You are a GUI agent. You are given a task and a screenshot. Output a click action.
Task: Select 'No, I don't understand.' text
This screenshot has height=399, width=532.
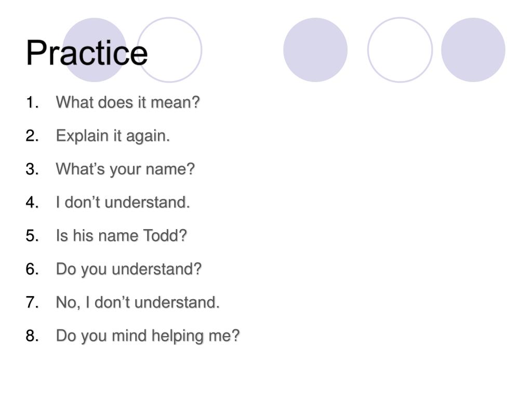[138, 302]
